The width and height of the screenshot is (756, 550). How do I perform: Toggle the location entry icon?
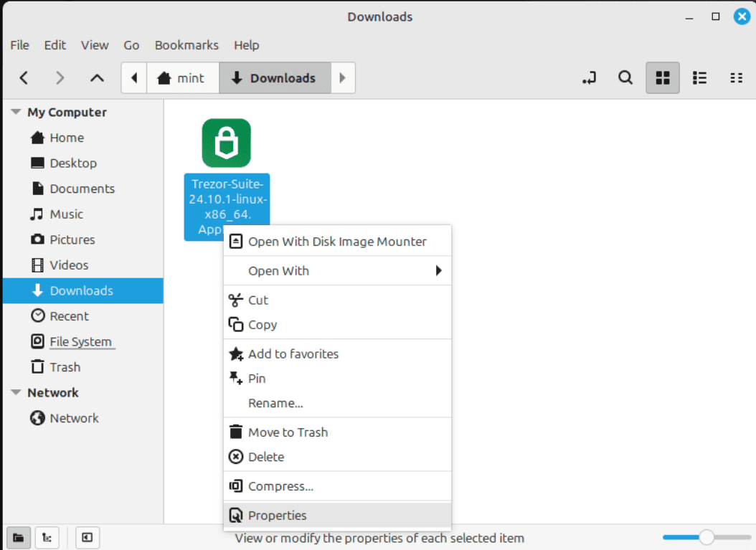[589, 77]
